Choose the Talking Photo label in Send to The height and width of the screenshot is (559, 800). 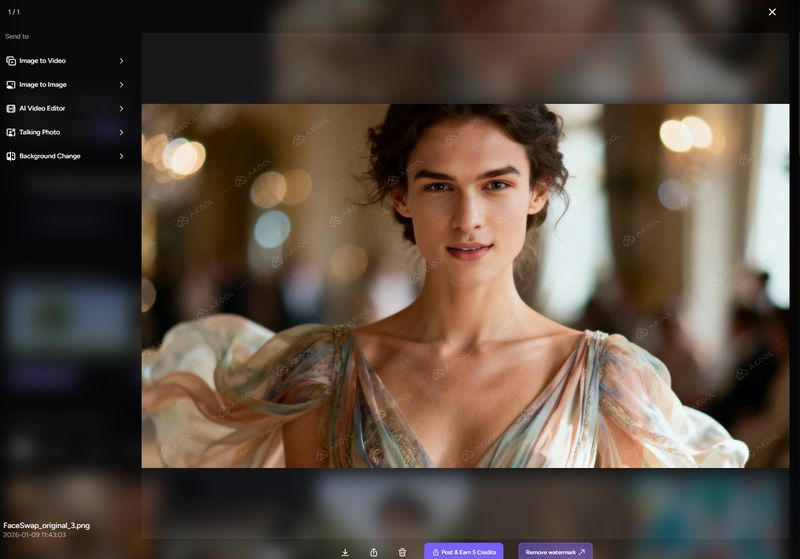[x=40, y=132]
